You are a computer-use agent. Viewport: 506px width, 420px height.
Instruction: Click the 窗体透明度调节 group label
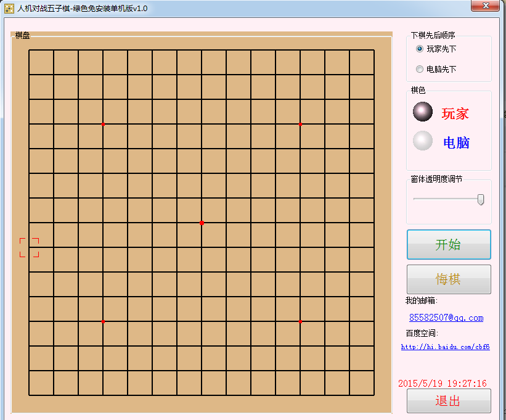coord(436,179)
